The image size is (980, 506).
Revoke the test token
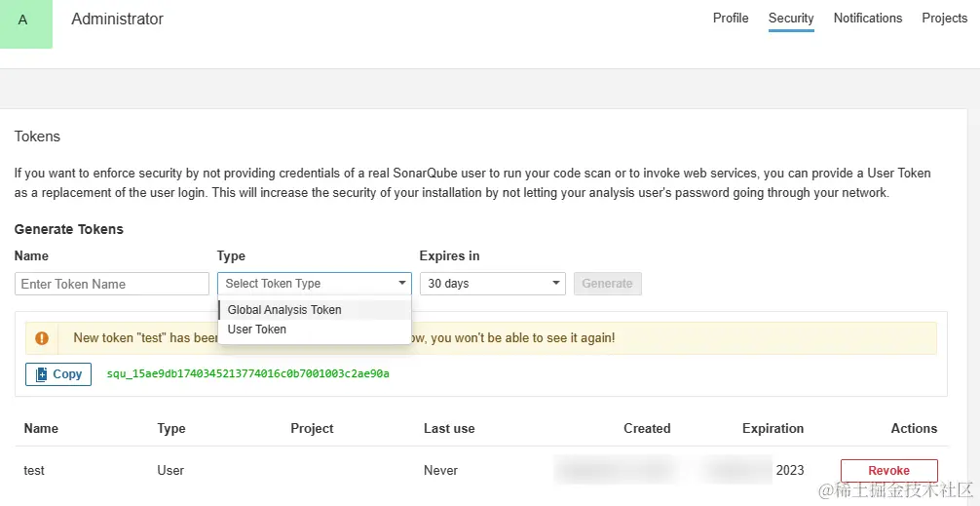(888, 470)
